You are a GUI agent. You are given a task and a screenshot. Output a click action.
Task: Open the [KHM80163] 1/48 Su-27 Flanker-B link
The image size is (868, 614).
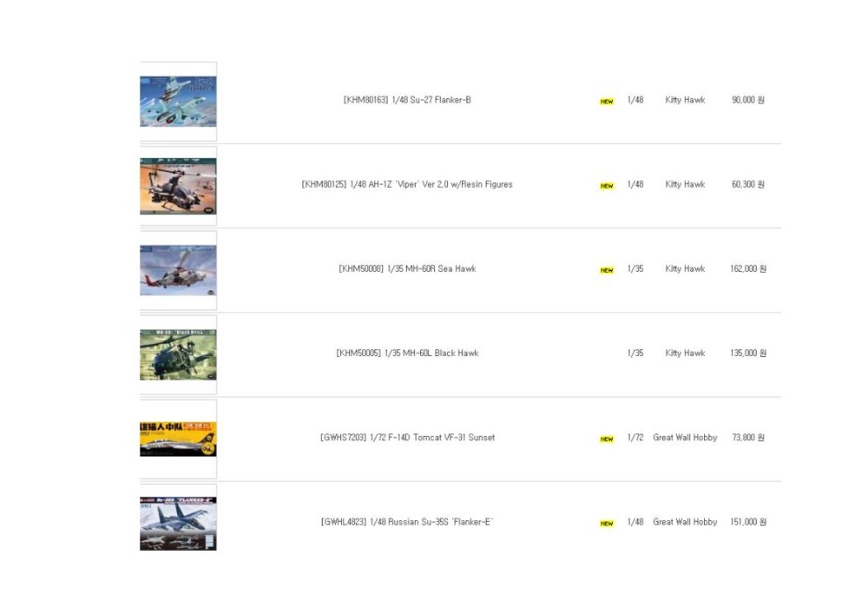[407, 100]
